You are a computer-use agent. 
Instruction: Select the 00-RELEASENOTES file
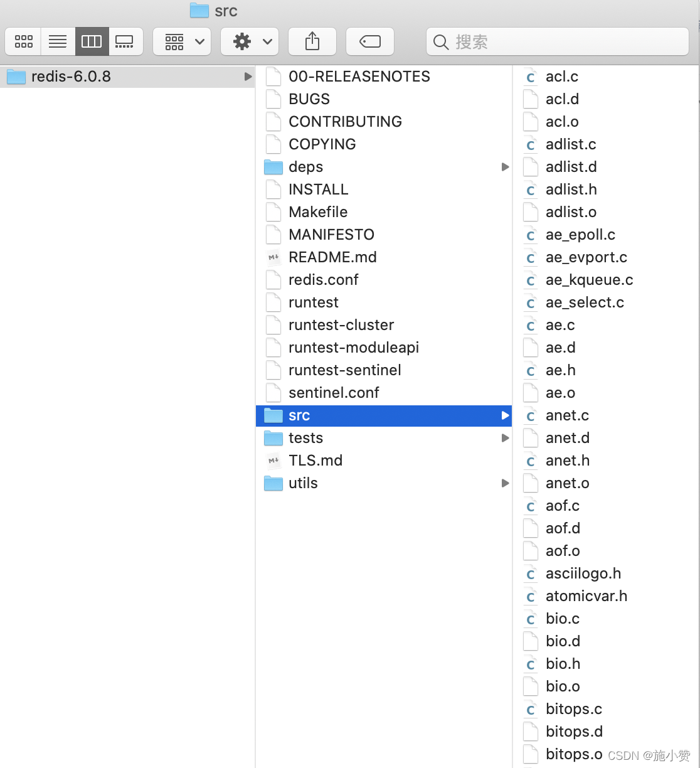click(384, 77)
